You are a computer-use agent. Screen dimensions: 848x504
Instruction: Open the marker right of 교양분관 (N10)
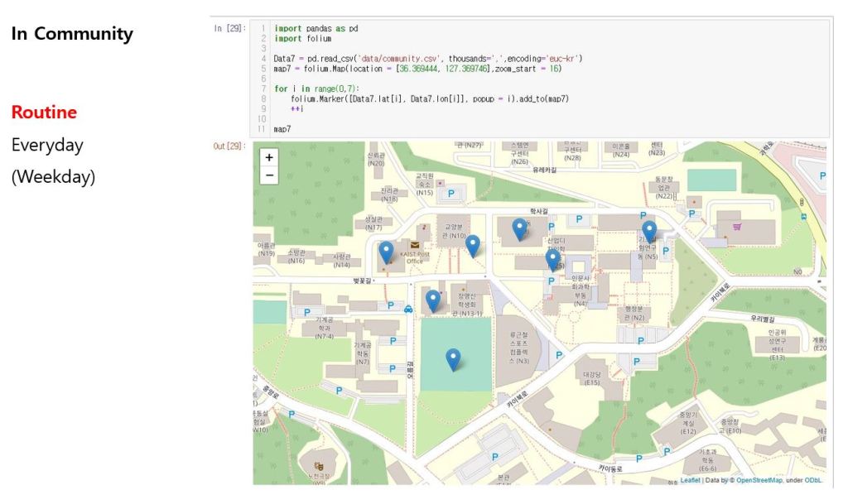tap(472, 245)
